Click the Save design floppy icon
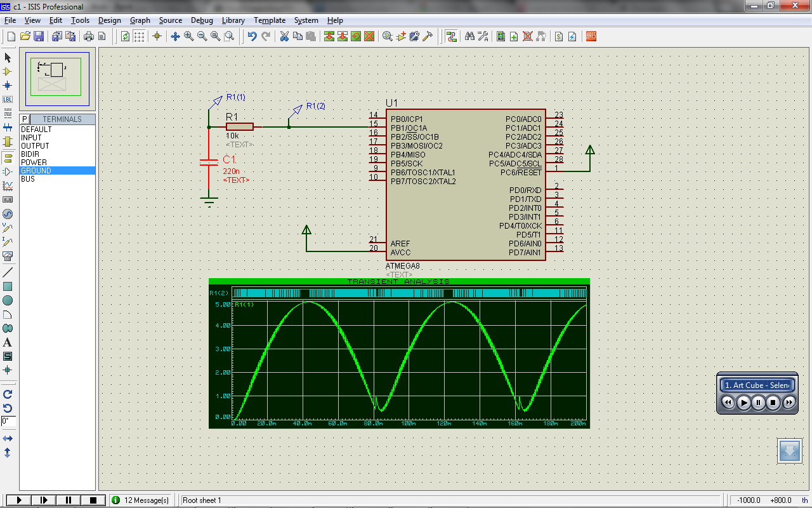Viewport: 812px width, 508px height. [39, 36]
